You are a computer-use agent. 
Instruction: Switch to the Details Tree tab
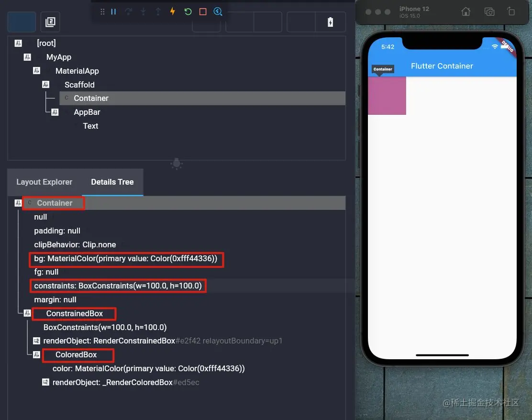pos(112,182)
